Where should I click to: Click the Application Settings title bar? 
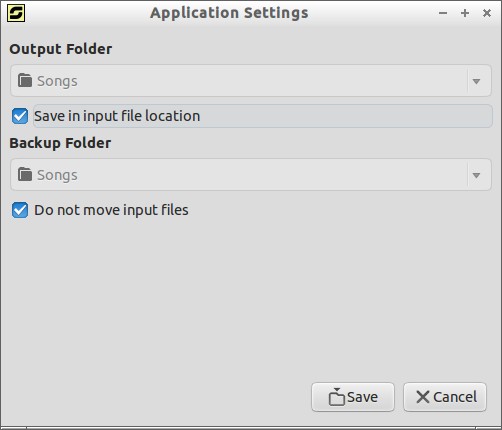229,13
